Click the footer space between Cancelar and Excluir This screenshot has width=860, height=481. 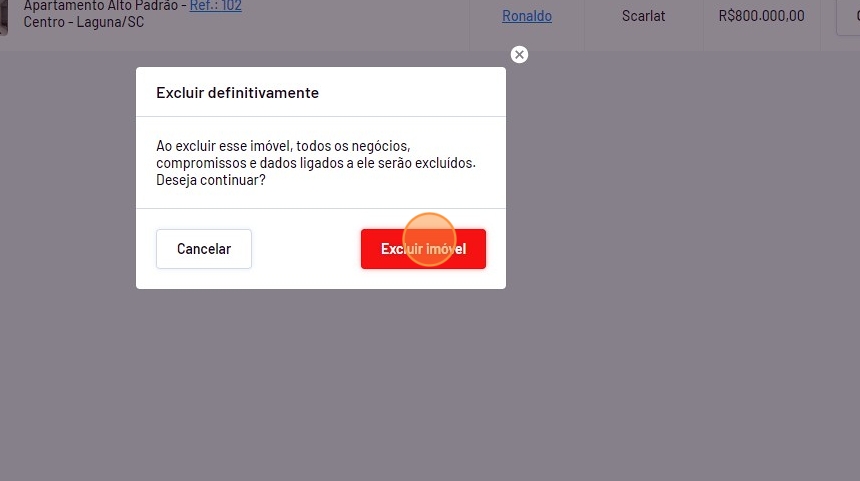tap(306, 249)
